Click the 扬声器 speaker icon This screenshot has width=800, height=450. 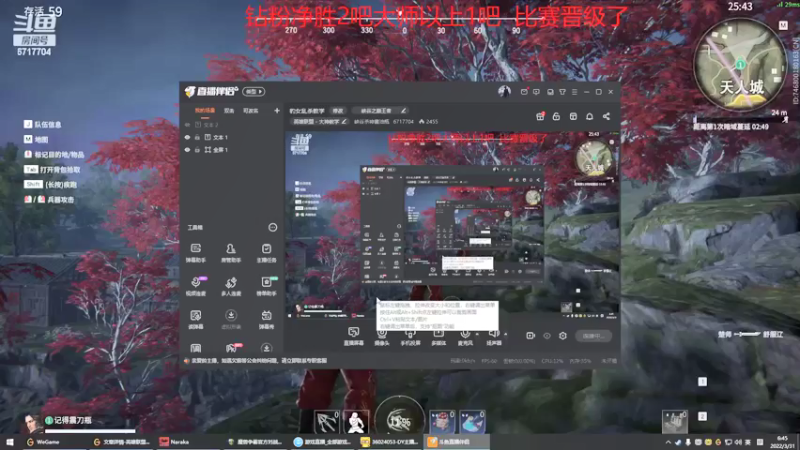pyautogui.click(x=494, y=336)
